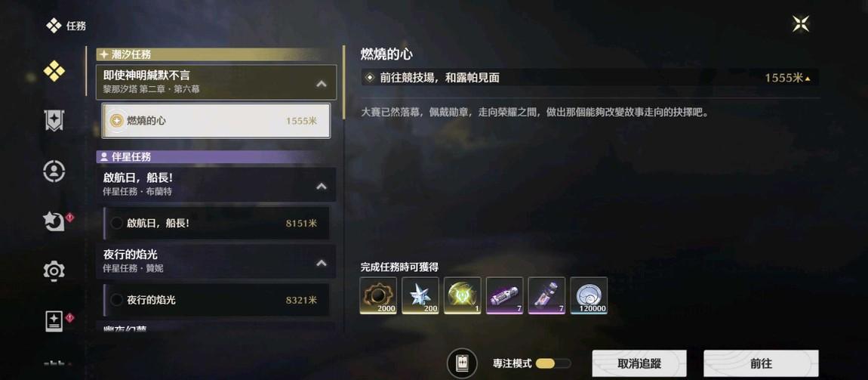
Task: Open the banner-star quest category icon
Action: tap(54, 120)
